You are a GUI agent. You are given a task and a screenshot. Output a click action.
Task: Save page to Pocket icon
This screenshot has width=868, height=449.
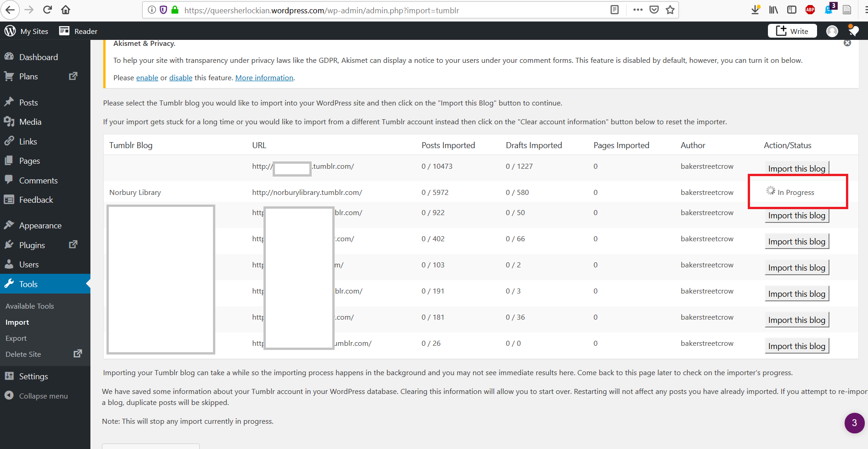click(654, 10)
